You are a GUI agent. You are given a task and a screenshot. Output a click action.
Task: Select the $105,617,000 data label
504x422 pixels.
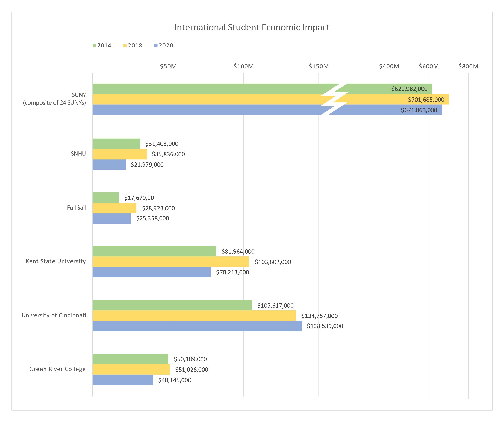pos(275,306)
